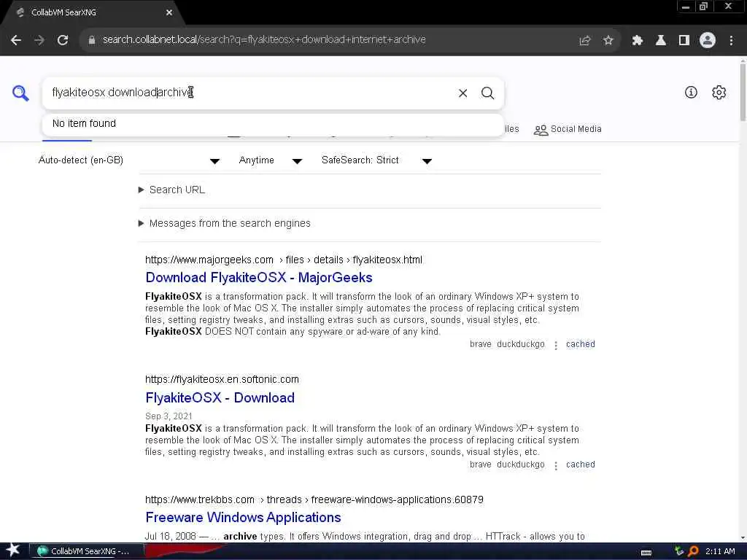Open SearXNG preferences gear
747x560 pixels.
coord(719,93)
